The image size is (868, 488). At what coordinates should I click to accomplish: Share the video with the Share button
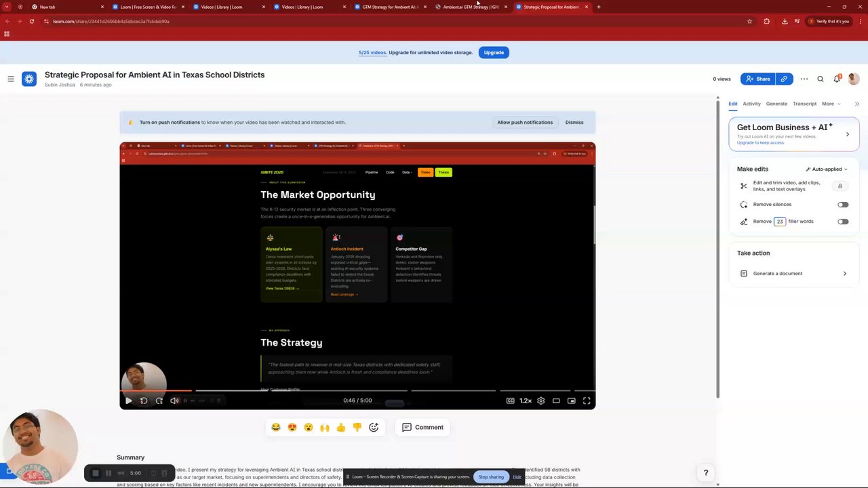tap(758, 79)
